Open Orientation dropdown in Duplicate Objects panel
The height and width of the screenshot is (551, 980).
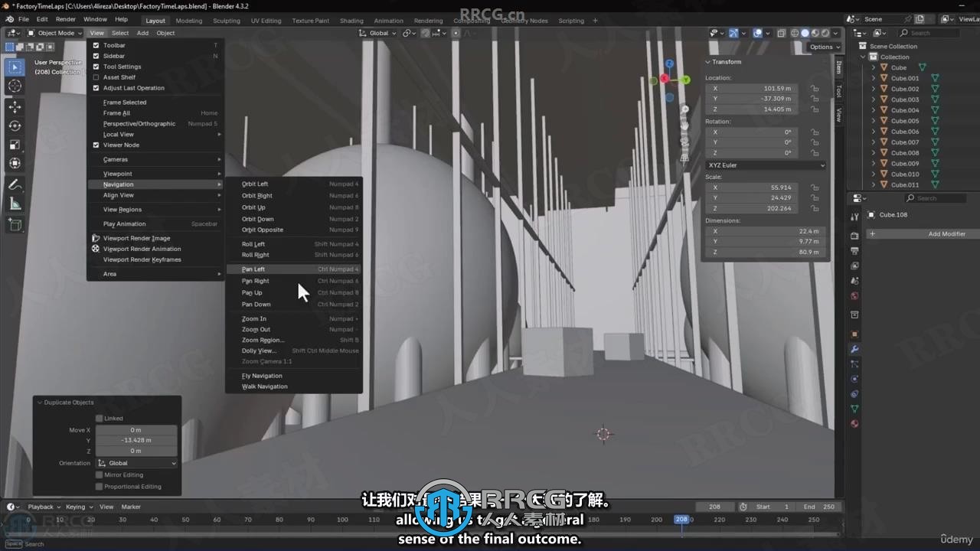tap(136, 463)
